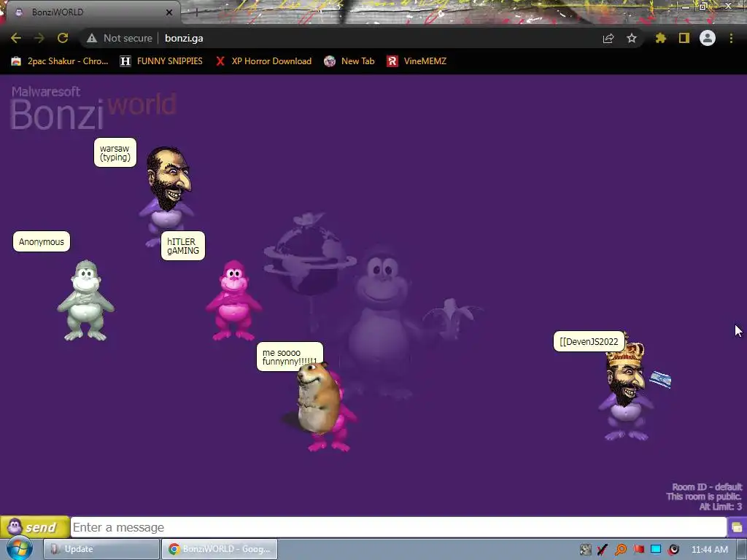
Task: Bookmark this page with star icon
Action: pyautogui.click(x=632, y=38)
